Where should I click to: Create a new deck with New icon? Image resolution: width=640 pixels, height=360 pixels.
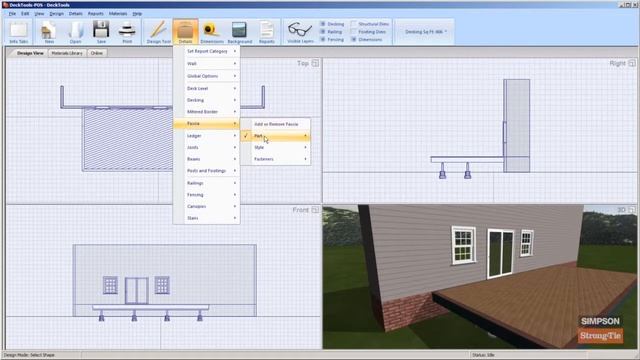click(x=49, y=32)
